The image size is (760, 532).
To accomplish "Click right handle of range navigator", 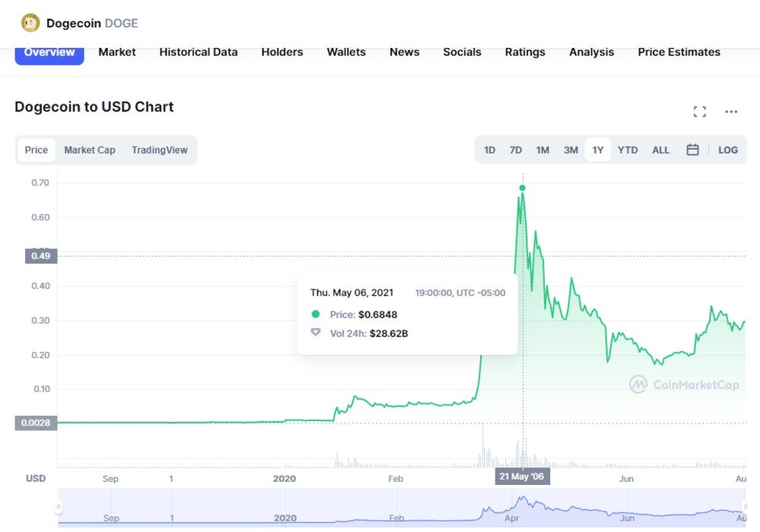I will pyautogui.click(x=745, y=507).
